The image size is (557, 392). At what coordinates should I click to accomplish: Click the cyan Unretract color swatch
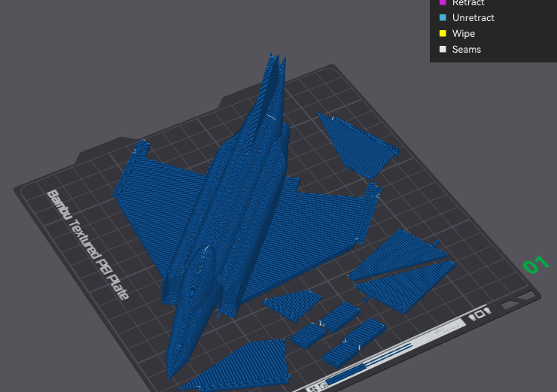(443, 17)
